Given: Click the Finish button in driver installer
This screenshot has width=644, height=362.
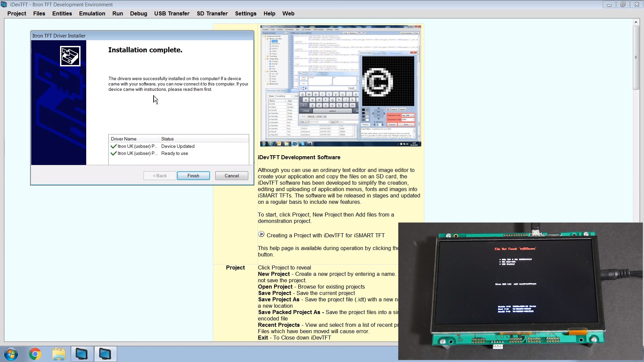Looking at the screenshot, I should pyautogui.click(x=193, y=176).
